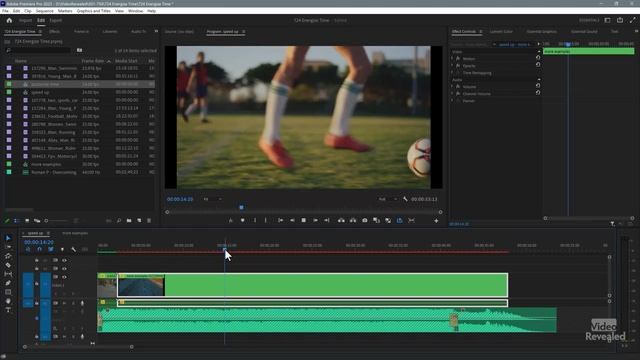640x360 pixels.
Task: Switch to Import workspace
Action: pyautogui.click(x=25, y=20)
